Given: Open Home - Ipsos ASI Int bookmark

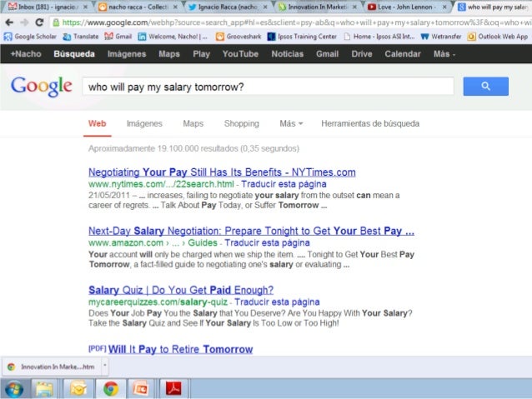Looking at the screenshot, I should click(379, 37).
